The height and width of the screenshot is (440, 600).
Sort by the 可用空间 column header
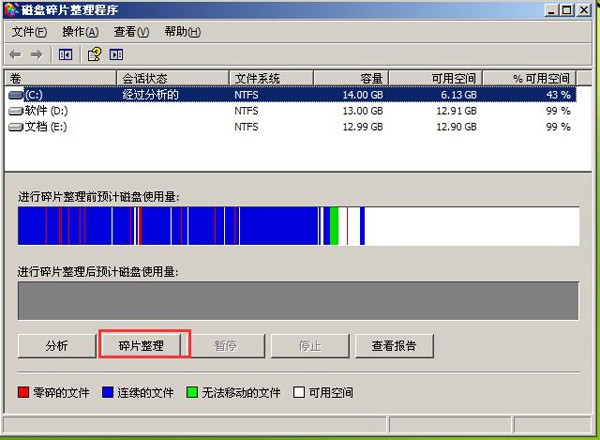(435, 78)
